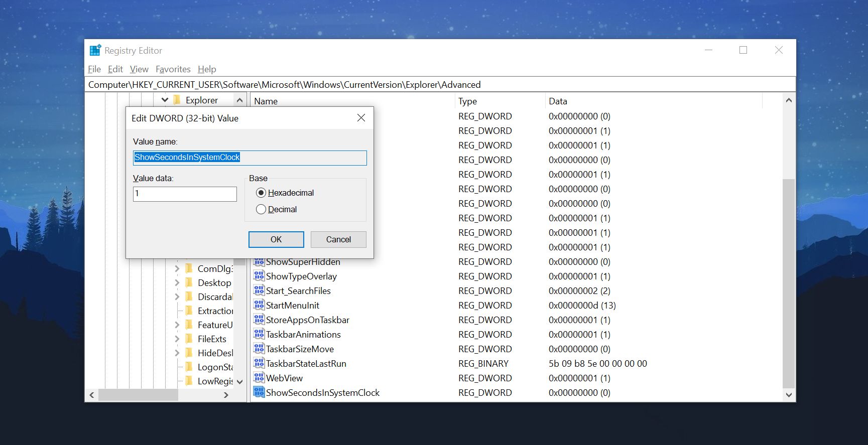Click the tree pane scroll down arrow
868x445 pixels.
(240, 381)
